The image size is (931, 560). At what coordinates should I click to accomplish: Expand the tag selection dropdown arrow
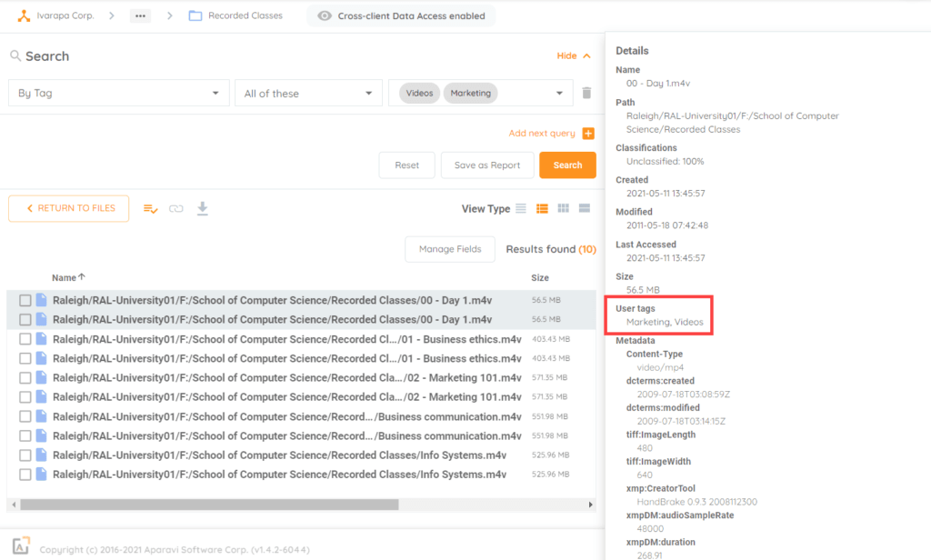pos(559,94)
